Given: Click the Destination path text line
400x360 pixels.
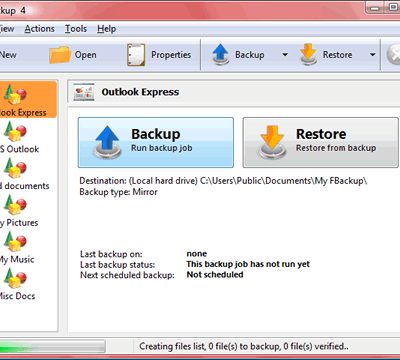Looking at the screenshot, I should [x=223, y=181].
